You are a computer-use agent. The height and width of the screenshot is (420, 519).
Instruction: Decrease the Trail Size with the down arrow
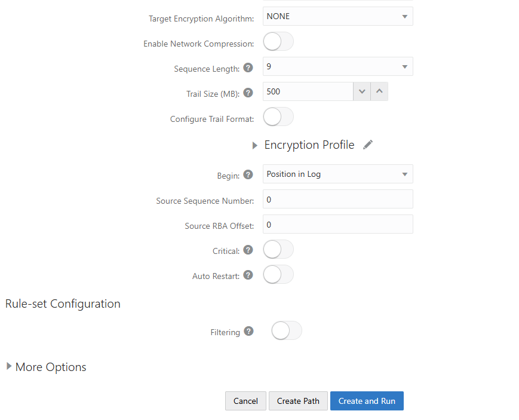tap(362, 91)
